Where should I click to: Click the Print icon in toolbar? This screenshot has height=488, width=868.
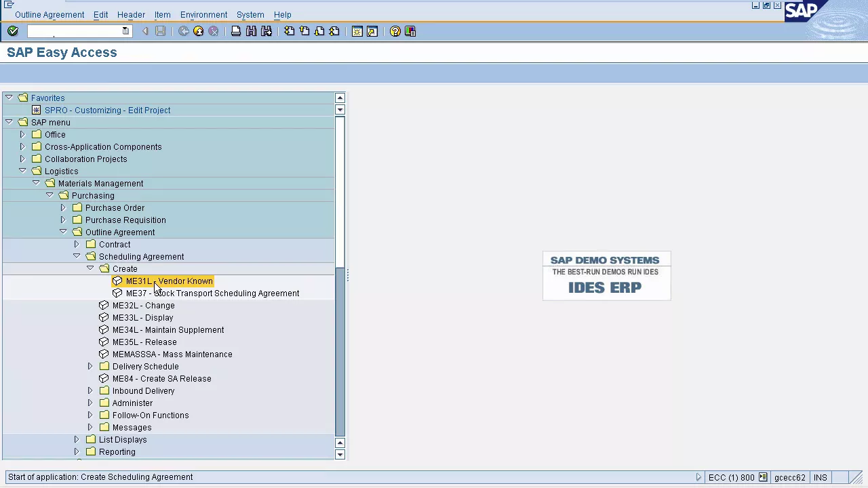(236, 31)
